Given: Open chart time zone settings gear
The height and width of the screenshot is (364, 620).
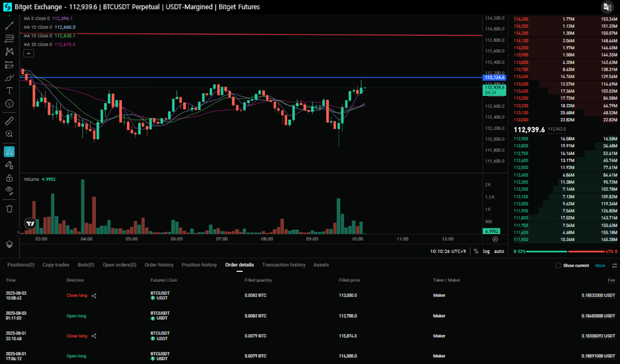Looking at the screenshot, I should [495, 239].
